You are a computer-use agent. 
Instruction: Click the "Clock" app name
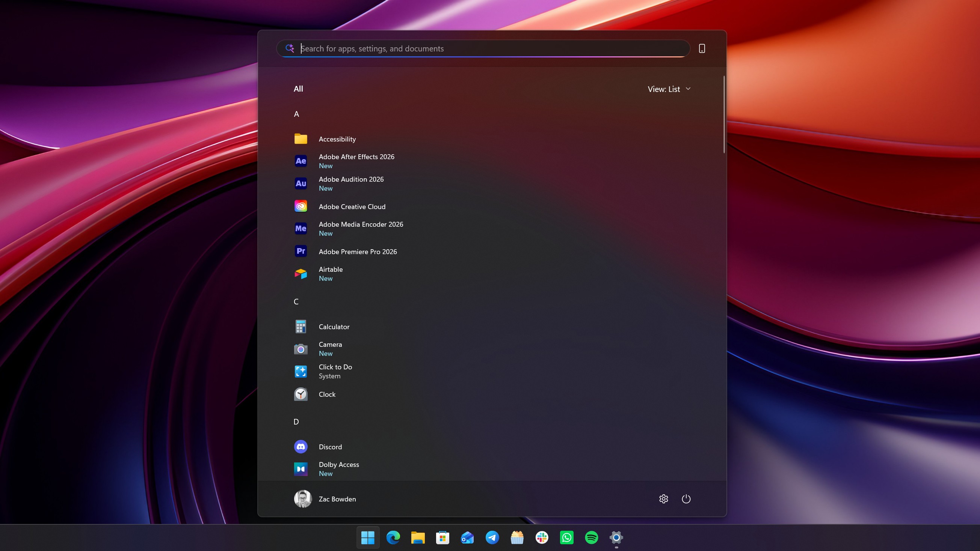pyautogui.click(x=327, y=394)
